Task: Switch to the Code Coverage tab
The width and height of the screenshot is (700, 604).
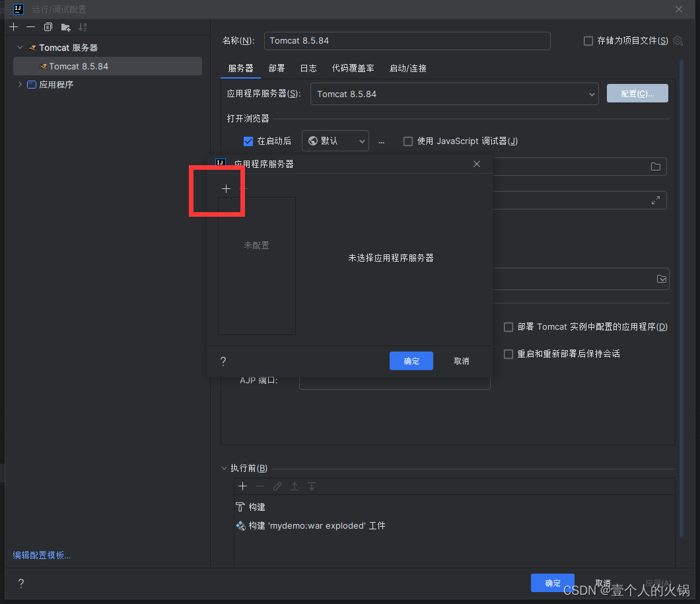Action: point(353,68)
